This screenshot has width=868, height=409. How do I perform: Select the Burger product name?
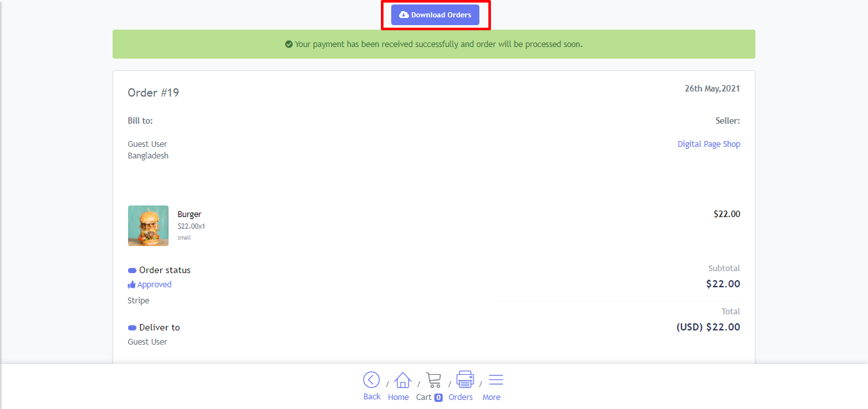click(x=189, y=214)
